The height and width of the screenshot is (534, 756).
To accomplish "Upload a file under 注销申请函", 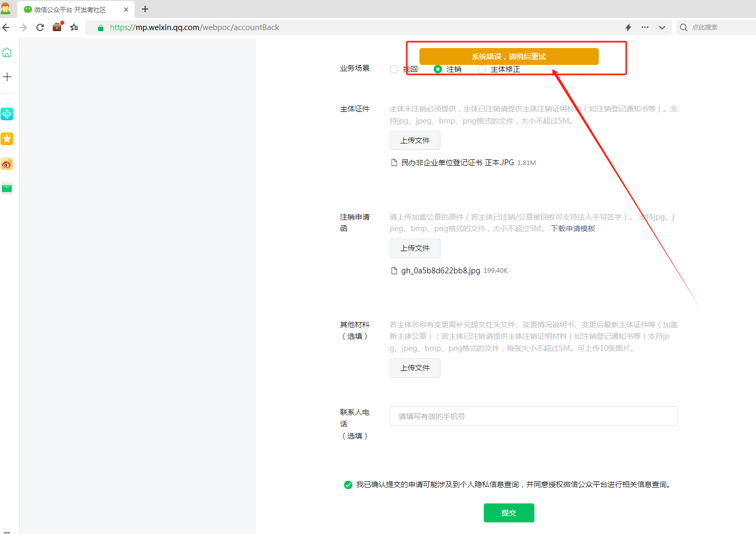I will point(415,248).
